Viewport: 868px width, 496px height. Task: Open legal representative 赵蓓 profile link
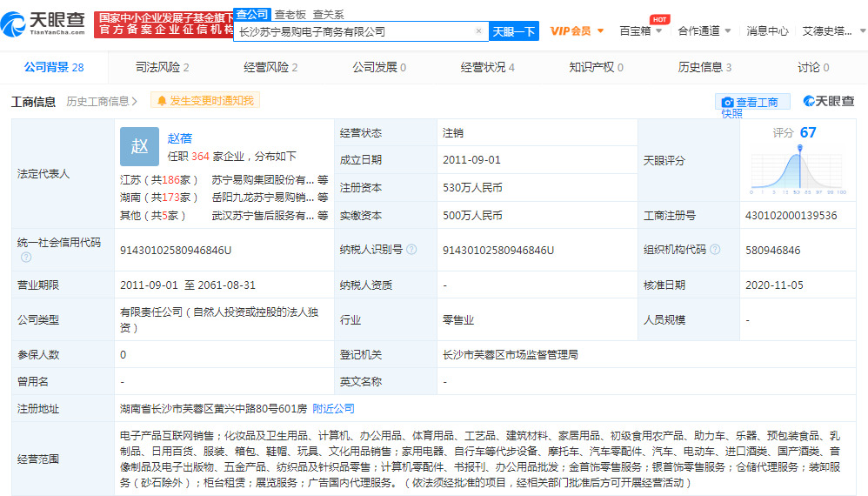coord(180,137)
